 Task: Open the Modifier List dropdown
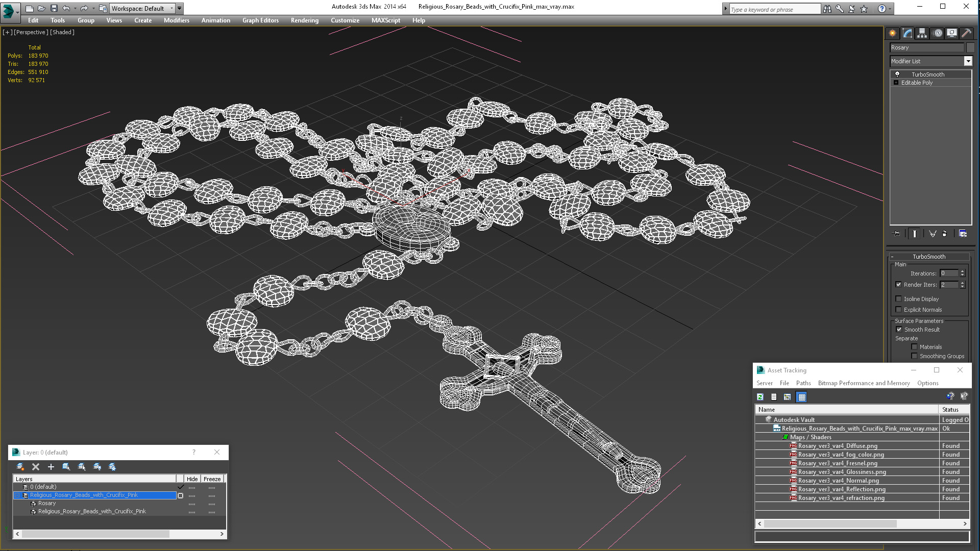968,61
